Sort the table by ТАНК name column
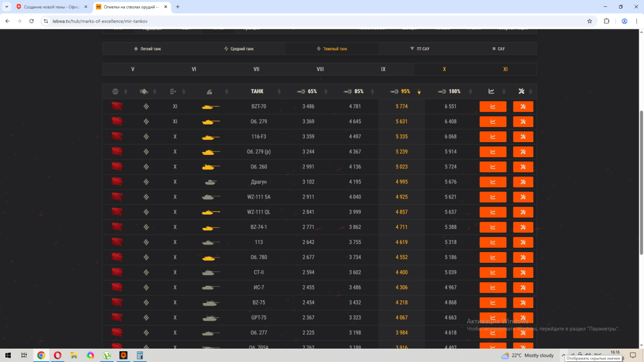The width and height of the screenshot is (644, 362). point(257,91)
